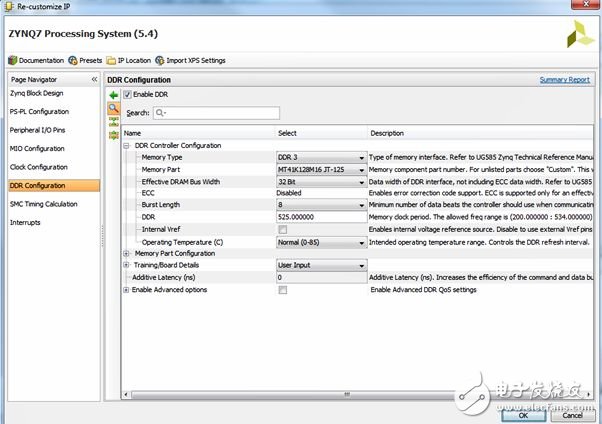Expand the Memory Part Configuration tree node
Viewport: 602px width, 424px height.
pos(126,253)
